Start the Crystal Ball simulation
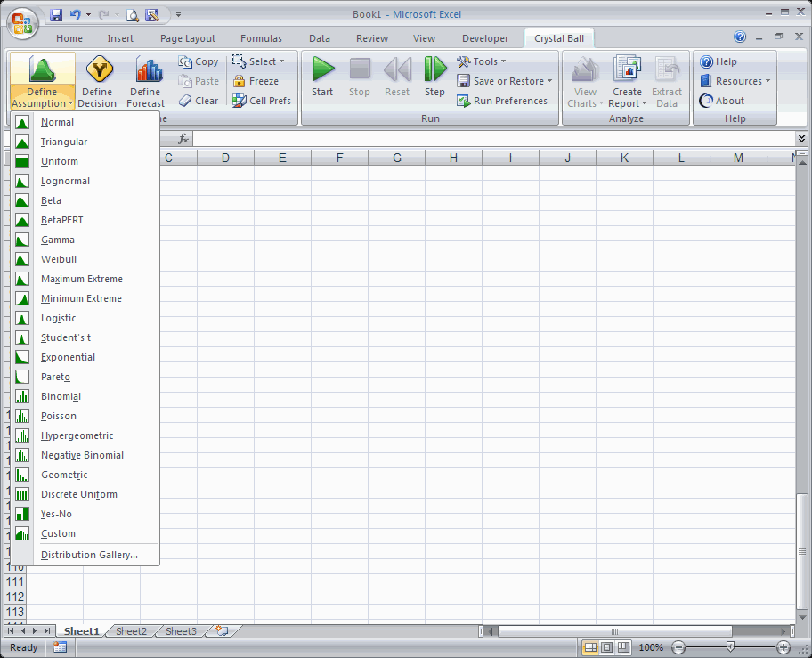The height and width of the screenshot is (658, 812). pyautogui.click(x=322, y=76)
